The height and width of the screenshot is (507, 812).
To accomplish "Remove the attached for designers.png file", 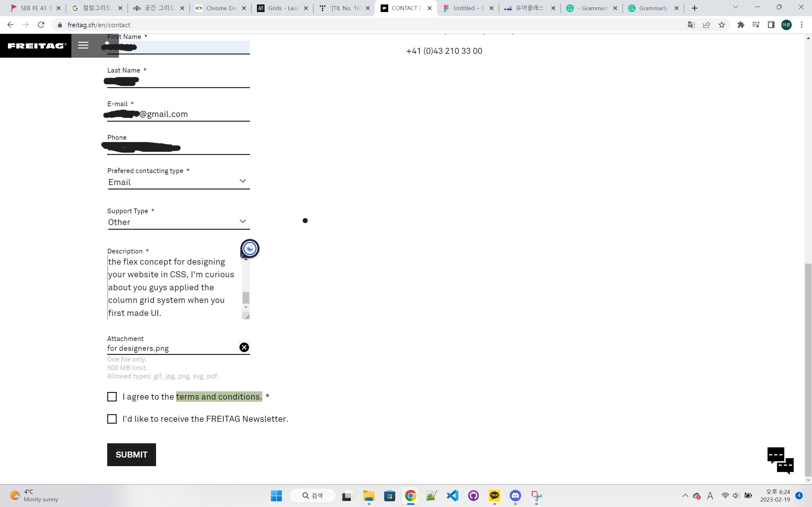I will (x=244, y=347).
